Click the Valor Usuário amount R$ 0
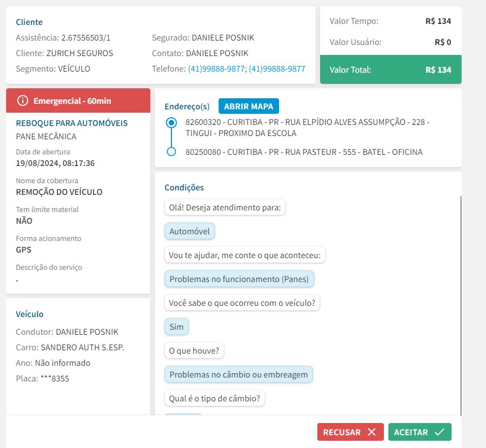The width and height of the screenshot is (486, 448). point(443,42)
